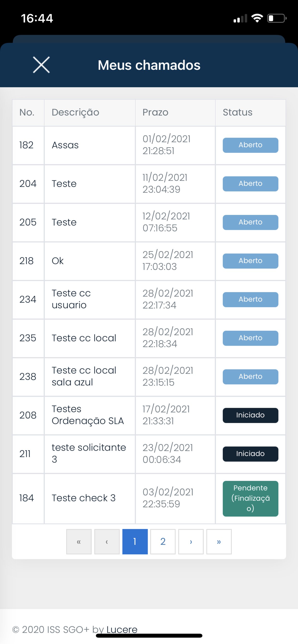This screenshot has width=298, height=644.
Task: Open ticket 'Teste cc usuario'
Action: [x=71, y=299]
